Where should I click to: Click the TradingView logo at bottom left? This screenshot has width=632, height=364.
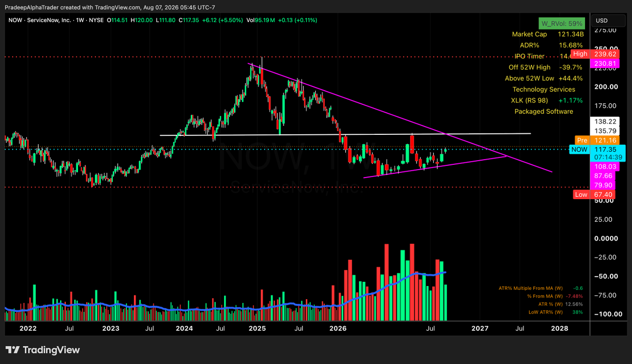click(43, 350)
